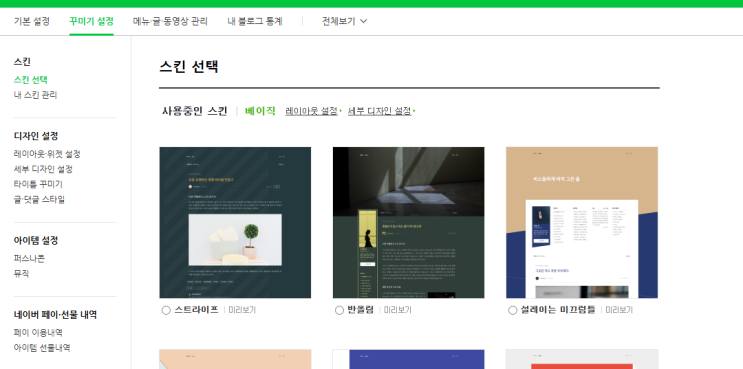This screenshot has width=743, height=369.
Task: Open 페이 이용내역 in sidebar
Action: [x=38, y=333]
